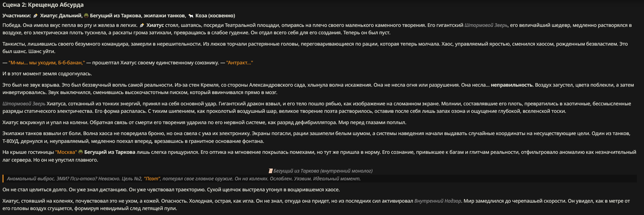Click italic Внутренний Надзор text
This screenshot has width=644, height=215.
tap(438, 201)
